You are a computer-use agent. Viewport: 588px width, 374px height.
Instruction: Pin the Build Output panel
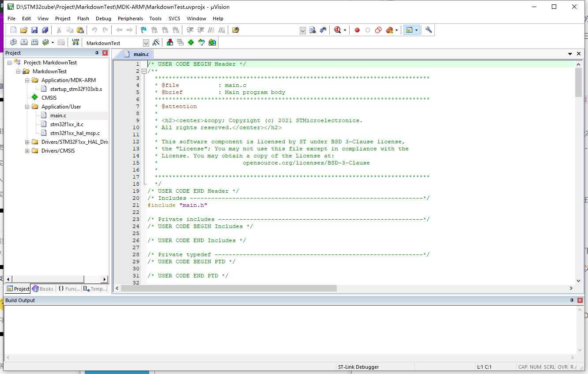pyautogui.click(x=572, y=300)
